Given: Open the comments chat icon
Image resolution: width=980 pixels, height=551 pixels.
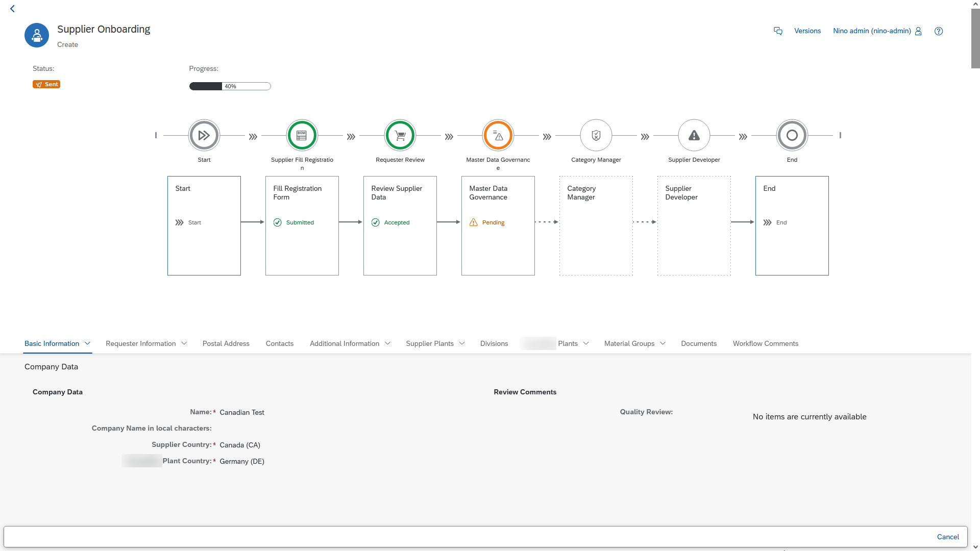Looking at the screenshot, I should (x=778, y=31).
